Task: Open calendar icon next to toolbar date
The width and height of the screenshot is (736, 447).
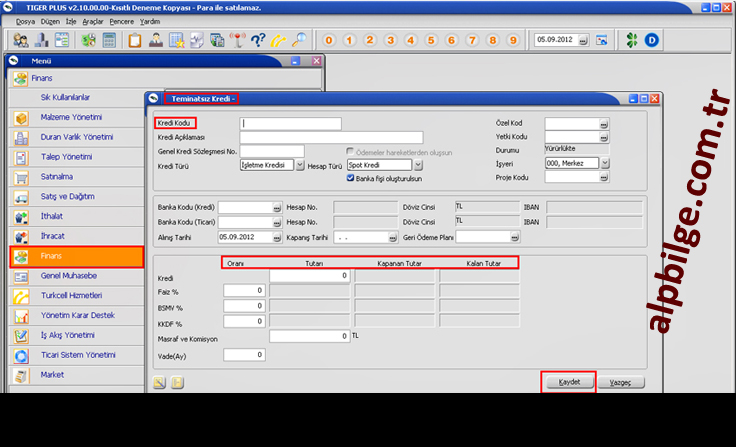Action: pyautogui.click(x=602, y=41)
